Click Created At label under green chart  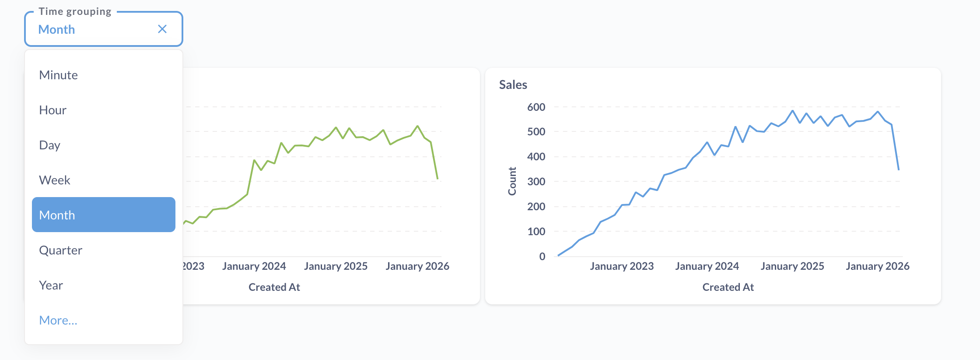click(x=274, y=287)
